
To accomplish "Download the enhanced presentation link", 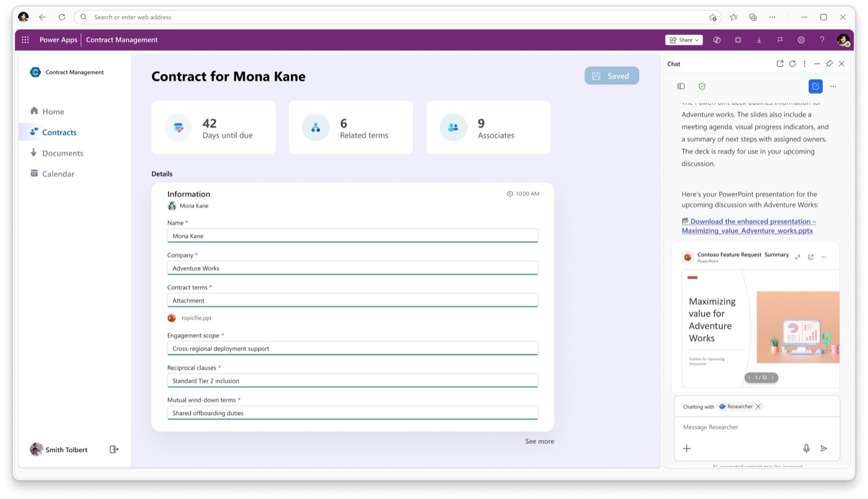I will 748,226.
